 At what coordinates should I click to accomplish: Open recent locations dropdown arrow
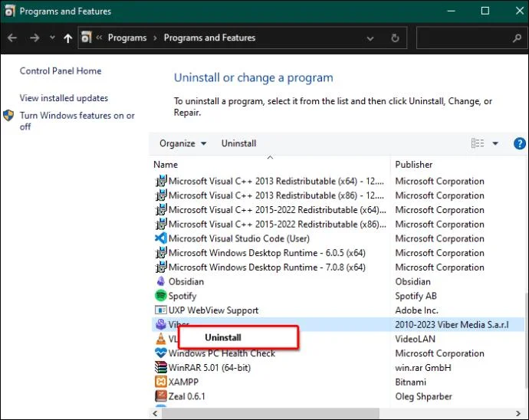coord(52,38)
